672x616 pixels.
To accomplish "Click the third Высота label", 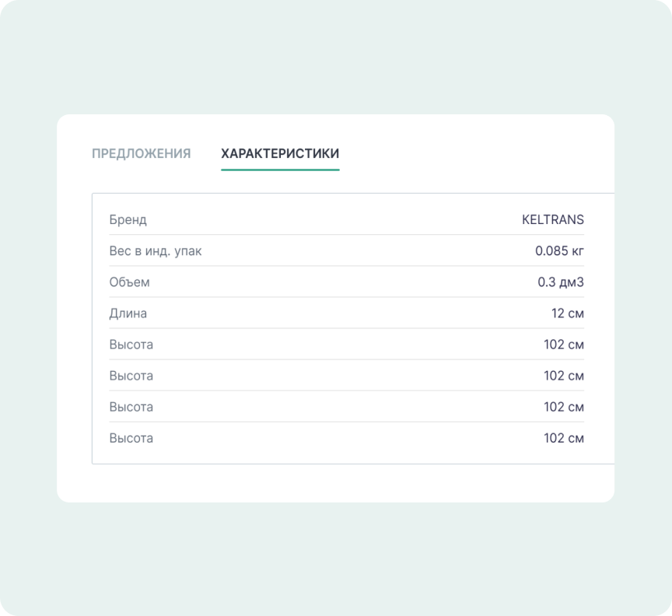I will (131, 407).
